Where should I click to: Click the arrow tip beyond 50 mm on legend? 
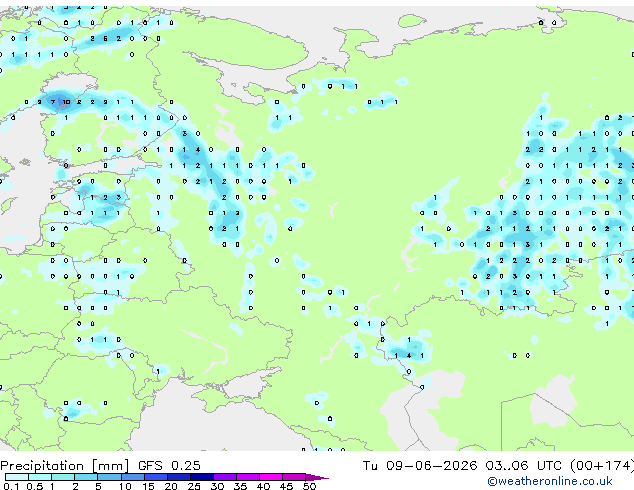(x=317, y=477)
